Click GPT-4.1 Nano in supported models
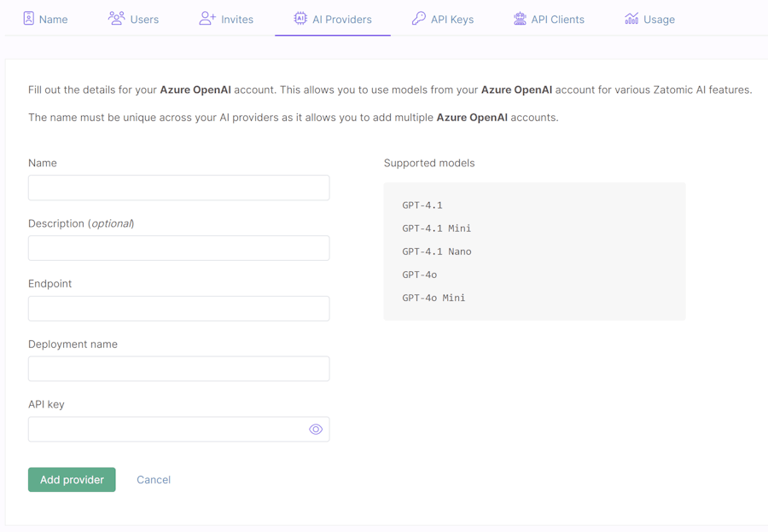The image size is (768, 532). pos(437,252)
